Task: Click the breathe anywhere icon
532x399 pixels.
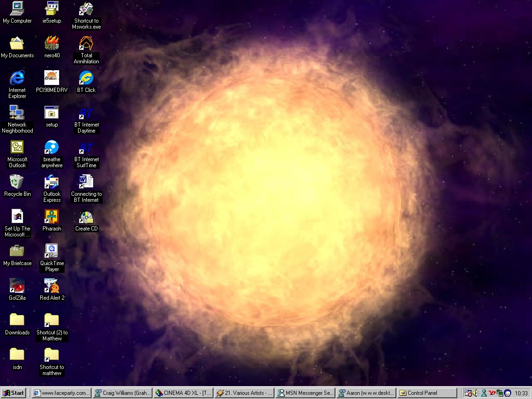Action: pyautogui.click(x=52, y=148)
